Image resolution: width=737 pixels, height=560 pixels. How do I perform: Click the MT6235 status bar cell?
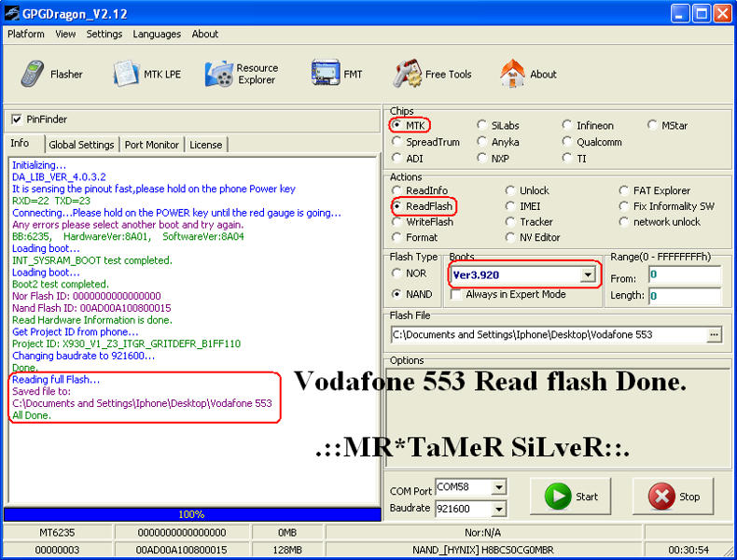pyautogui.click(x=57, y=533)
